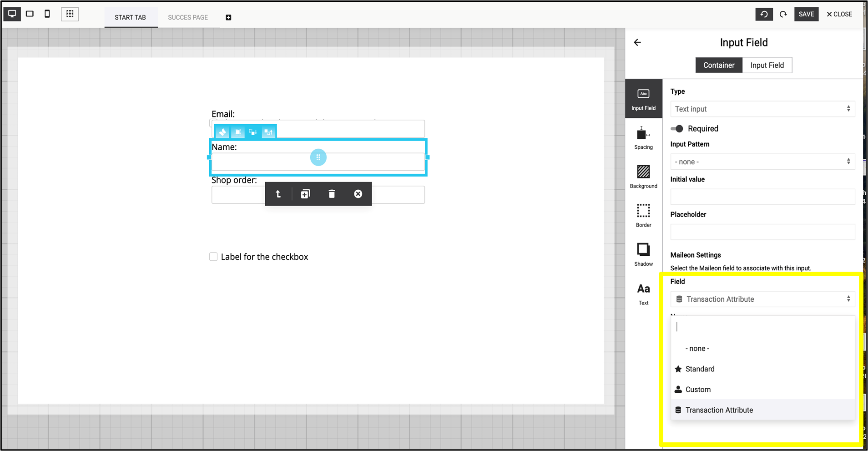
Task: Click the select container icon on element toolbar
Action: pyautogui.click(x=238, y=132)
